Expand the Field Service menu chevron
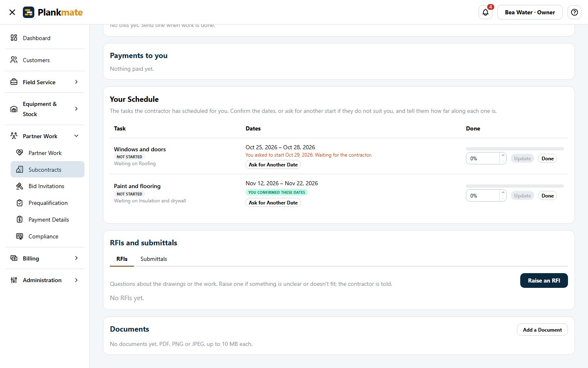Image resolution: width=588 pixels, height=368 pixels. [76, 82]
